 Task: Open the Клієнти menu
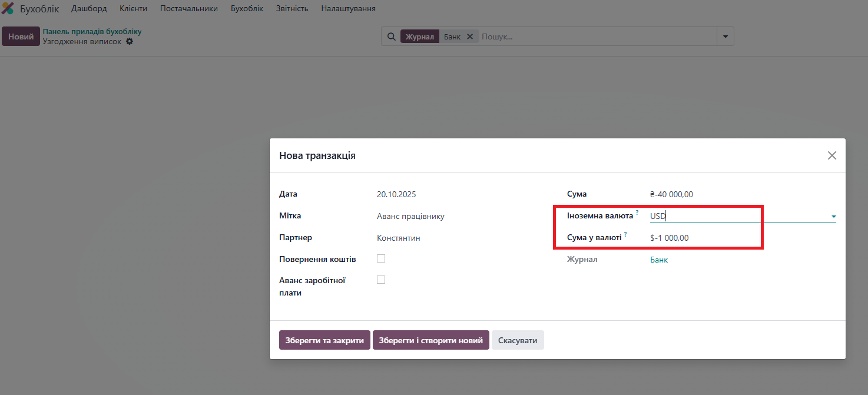click(133, 9)
